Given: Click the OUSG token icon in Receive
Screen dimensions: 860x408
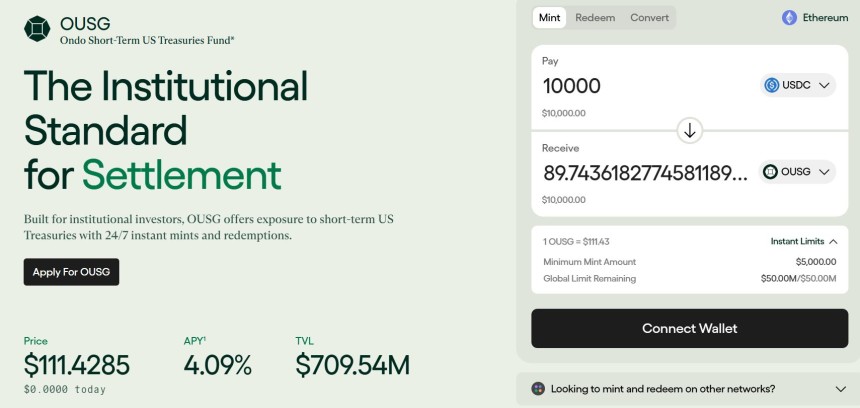Looking at the screenshot, I should (770, 172).
